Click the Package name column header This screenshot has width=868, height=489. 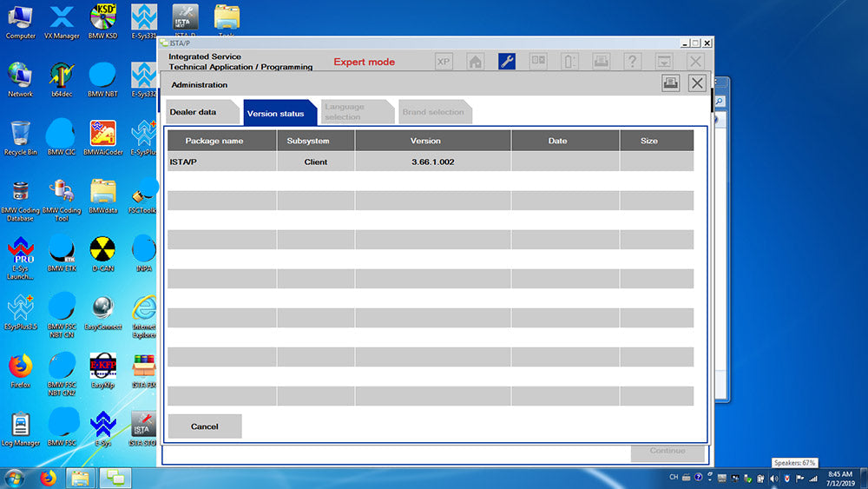[214, 141]
